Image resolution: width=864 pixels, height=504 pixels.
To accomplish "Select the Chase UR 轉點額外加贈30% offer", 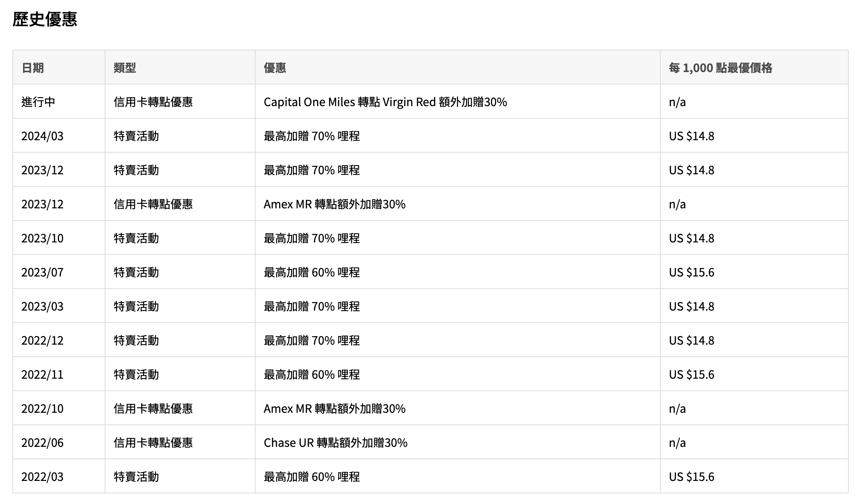I will [x=335, y=443].
